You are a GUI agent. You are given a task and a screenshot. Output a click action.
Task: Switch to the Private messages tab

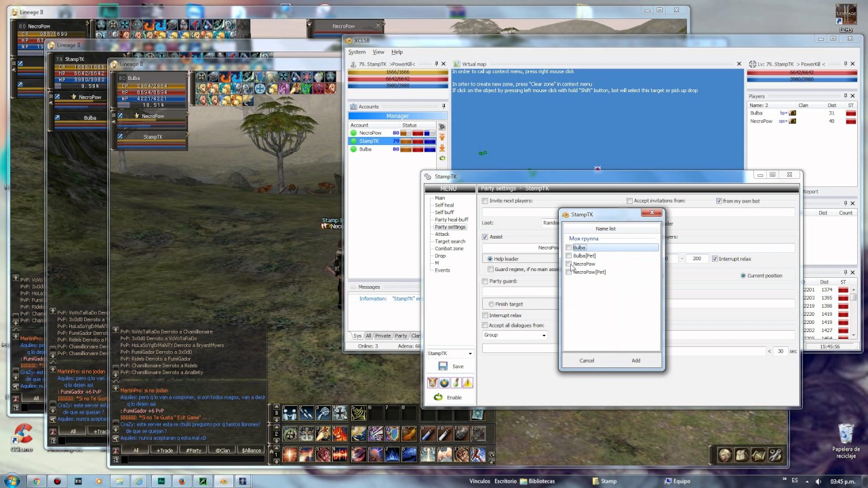coord(383,335)
